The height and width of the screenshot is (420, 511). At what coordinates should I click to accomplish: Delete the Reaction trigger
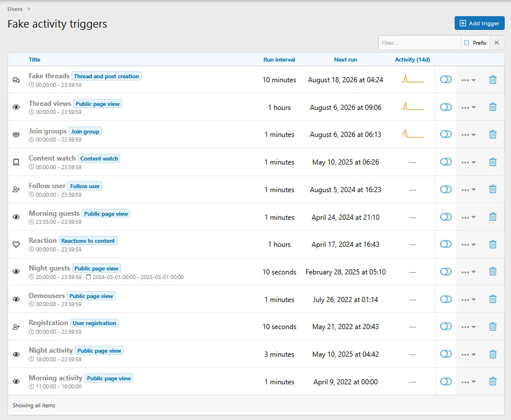click(x=493, y=245)
